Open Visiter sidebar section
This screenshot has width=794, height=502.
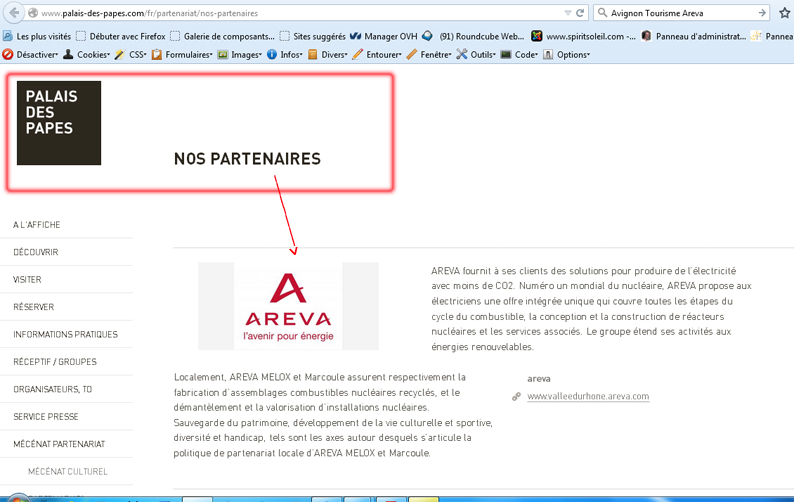point(27,280)
